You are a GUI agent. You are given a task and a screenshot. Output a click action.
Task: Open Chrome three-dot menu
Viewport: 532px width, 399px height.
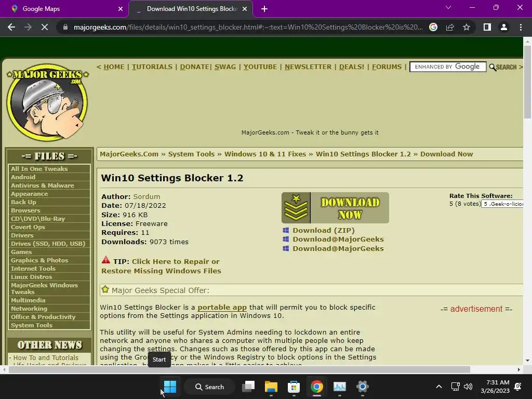click(x=521, y=27)
